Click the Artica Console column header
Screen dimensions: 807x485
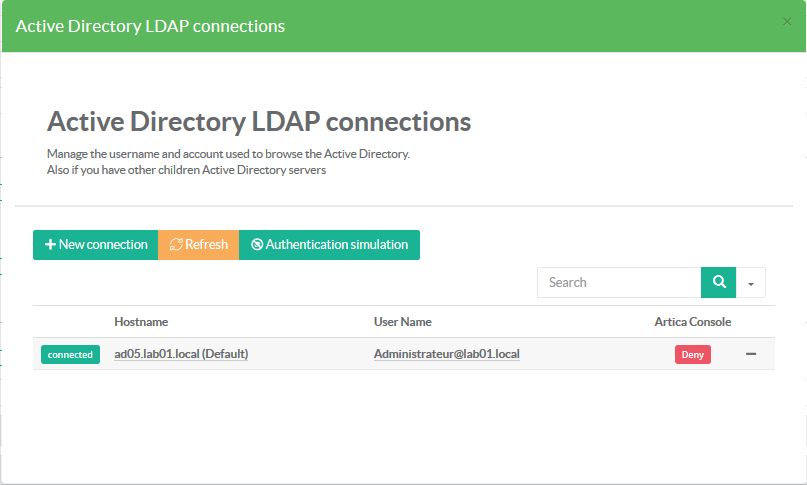(x=692, y=322)
